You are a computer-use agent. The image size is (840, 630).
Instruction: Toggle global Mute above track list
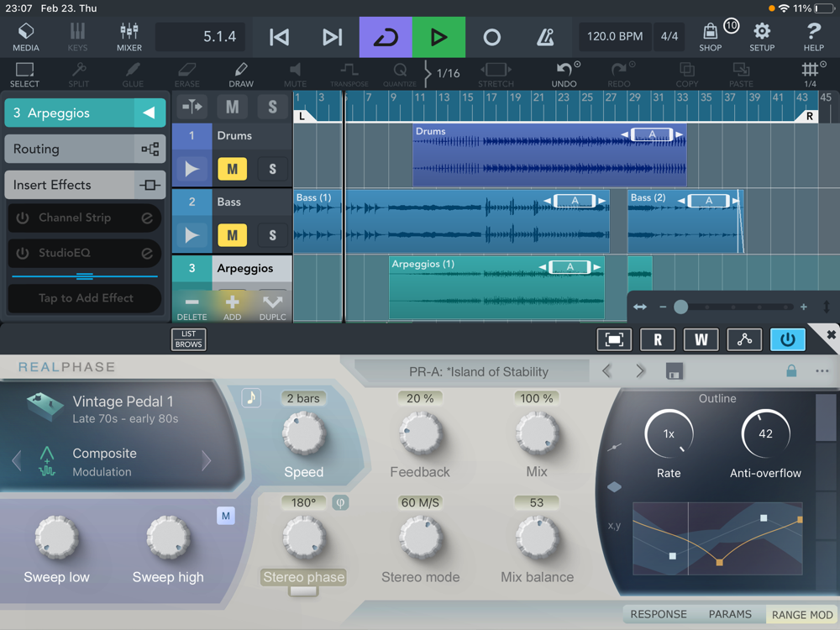pos(232,107)
